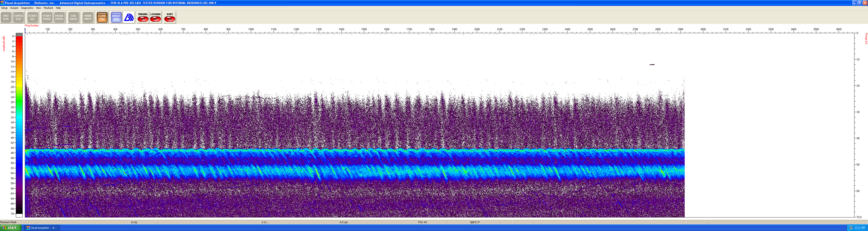Viewport: 868px width, 231px height.
Task: Click the PAUSE PINGS toolbar button
Action: pos(59,18)
